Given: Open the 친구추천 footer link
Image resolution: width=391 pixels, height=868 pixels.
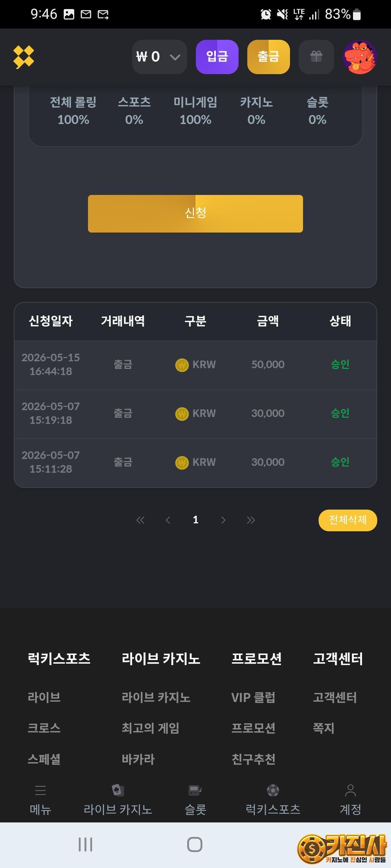Looking at the screenshot, I should (x=253, y=759).
